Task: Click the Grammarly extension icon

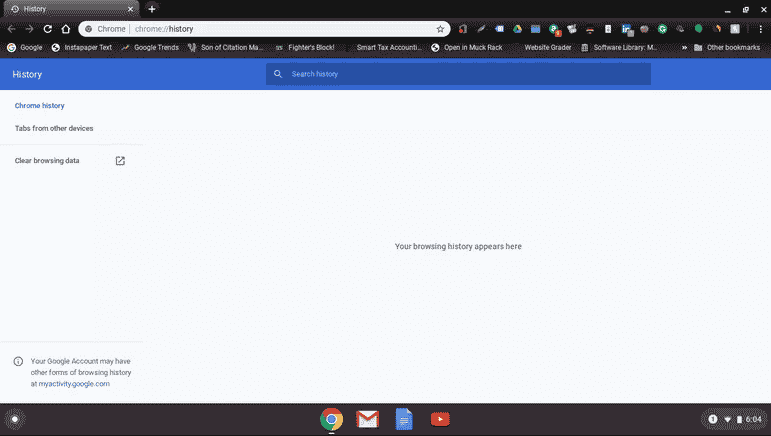Action: [662, 29]
